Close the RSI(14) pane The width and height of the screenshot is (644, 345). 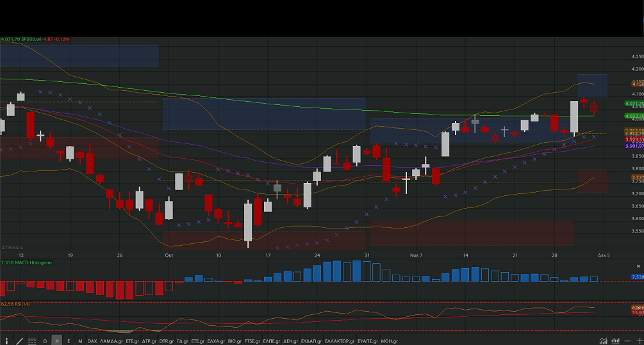pyautogui.click(x=638, y=308)
